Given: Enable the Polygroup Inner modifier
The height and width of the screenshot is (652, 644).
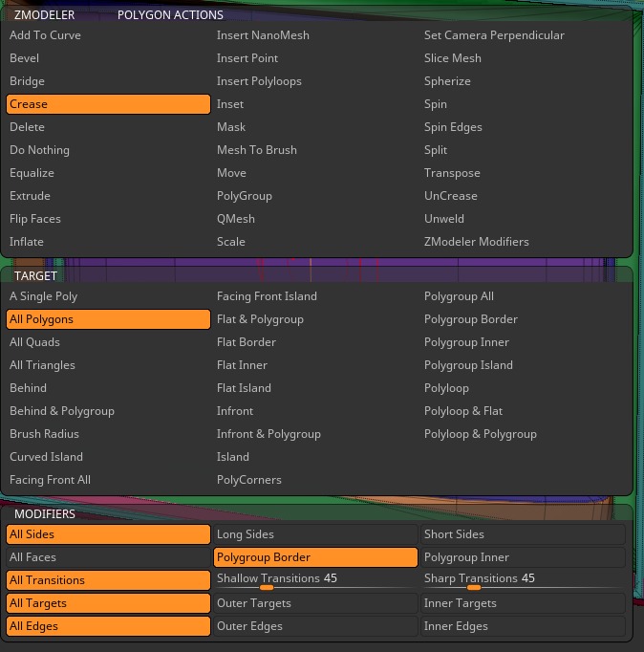Looking at the screenshot, I should (523, 557).
